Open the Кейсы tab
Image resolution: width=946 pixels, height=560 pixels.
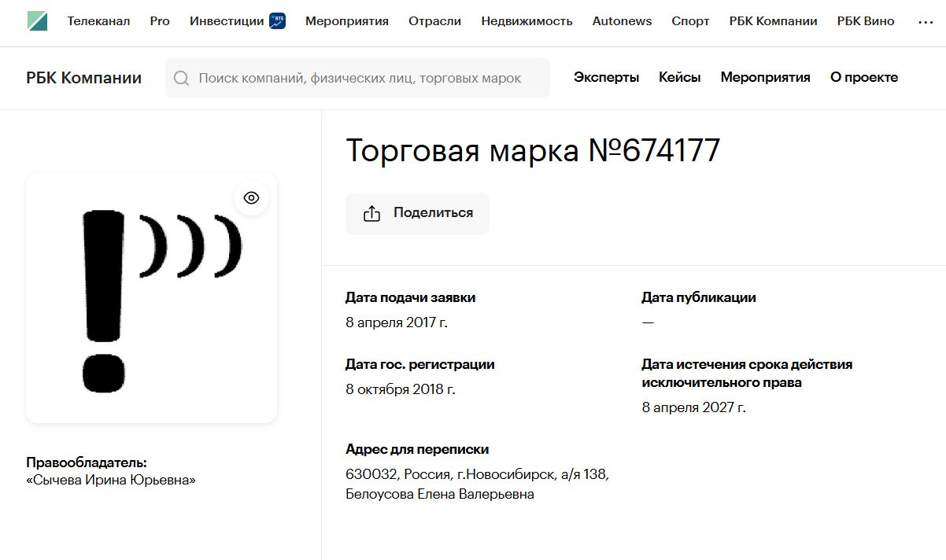679,78
